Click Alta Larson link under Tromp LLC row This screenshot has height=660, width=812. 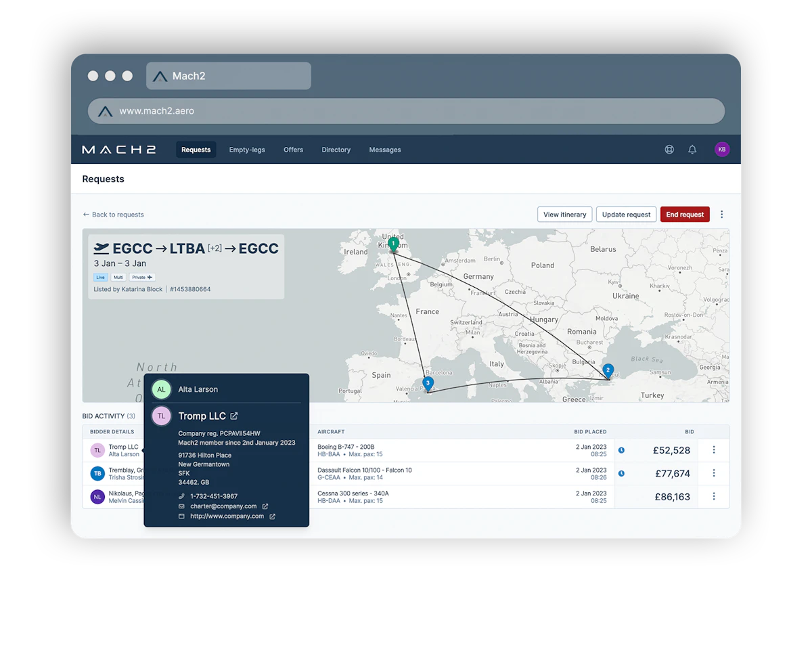(x=124, y=454)
